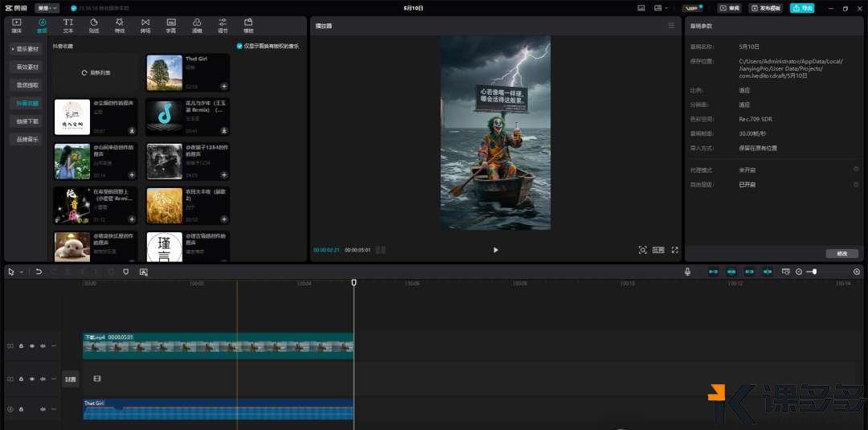Open the Media (媒体) tab

tap(17, 26)
